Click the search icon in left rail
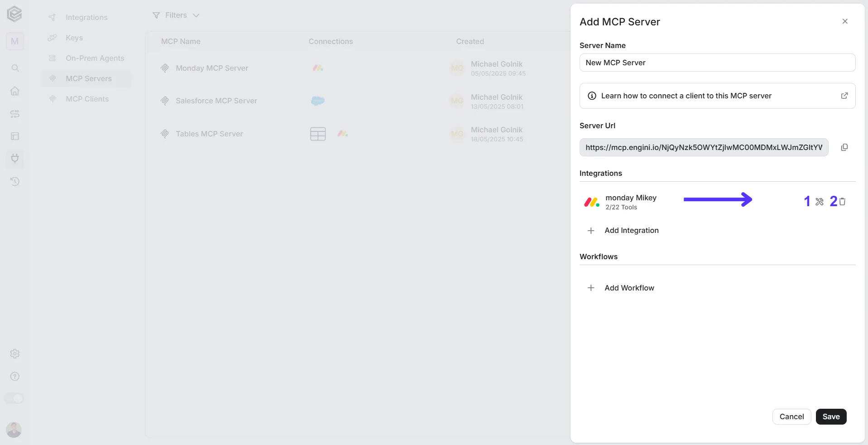The width and height of the screenshot is (868, 445). [15, 68]
